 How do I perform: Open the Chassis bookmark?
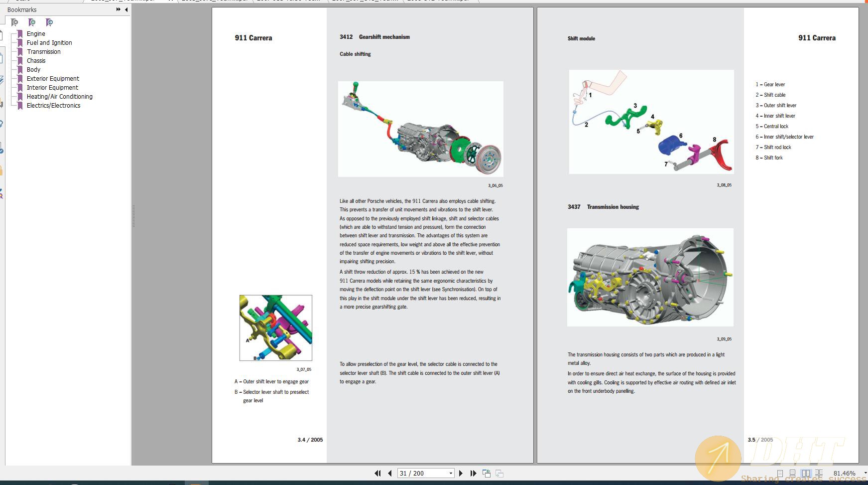point(36,60)
